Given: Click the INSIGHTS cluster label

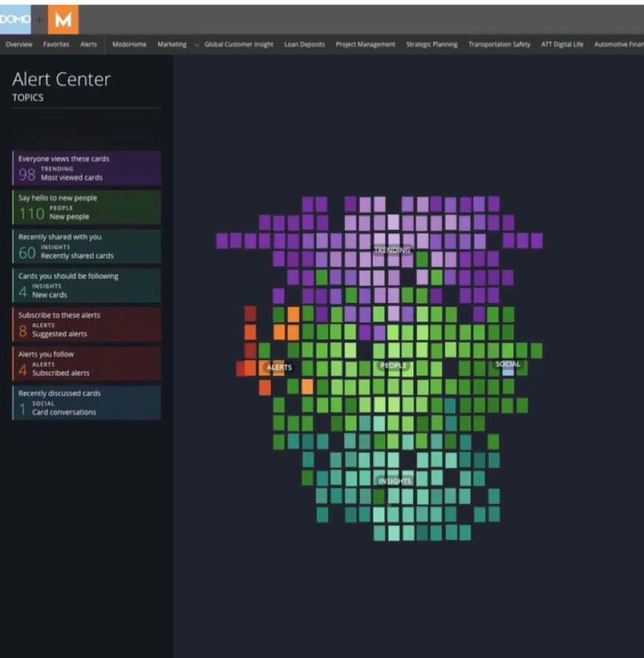Looking at the screenshot, I should (395, 481).
